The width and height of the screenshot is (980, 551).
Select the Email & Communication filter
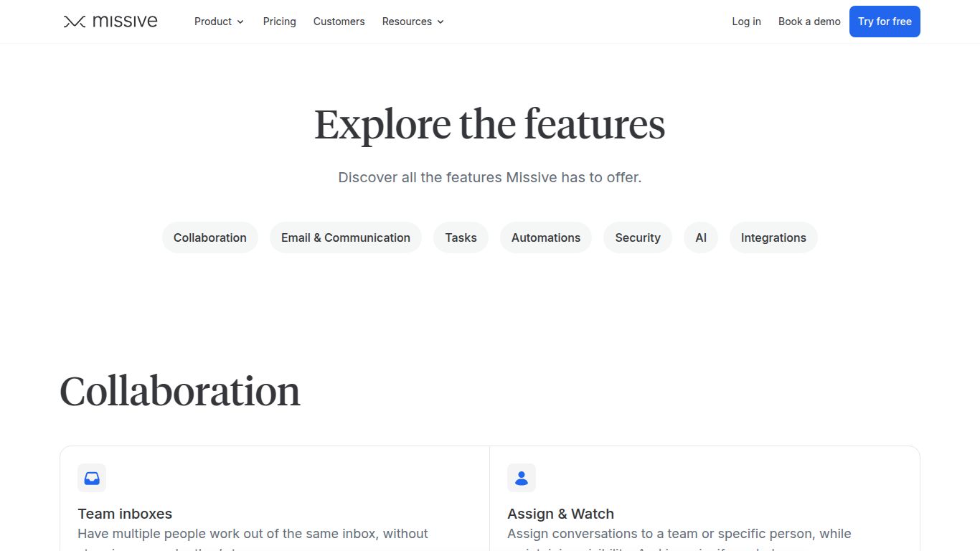[x=345, y=237]
